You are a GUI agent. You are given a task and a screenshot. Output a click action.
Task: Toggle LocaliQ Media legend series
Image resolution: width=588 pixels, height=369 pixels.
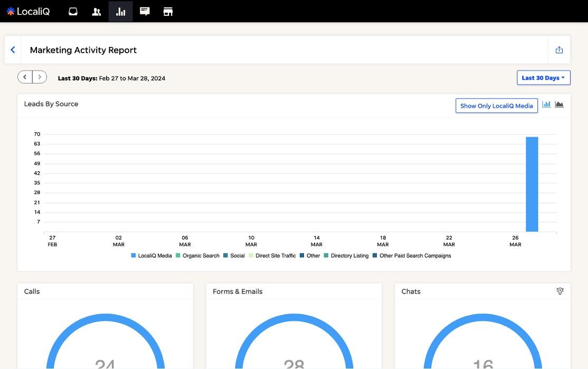pyautogui.click(x=151, y=256)
